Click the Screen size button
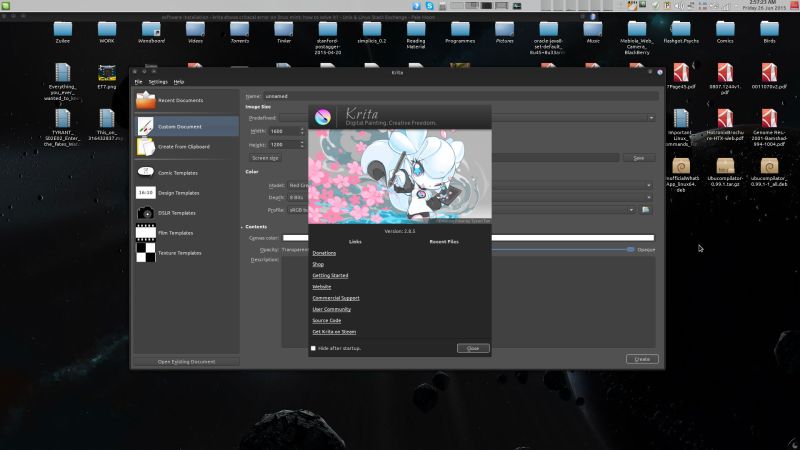 pyautogui.click(x=265, y=158)
